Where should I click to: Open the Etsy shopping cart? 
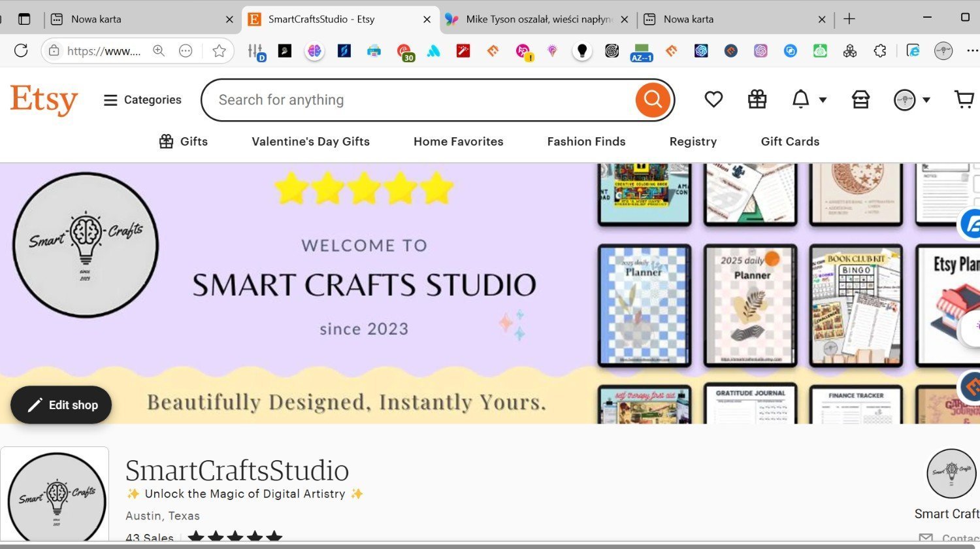click(x=964, y=99)
